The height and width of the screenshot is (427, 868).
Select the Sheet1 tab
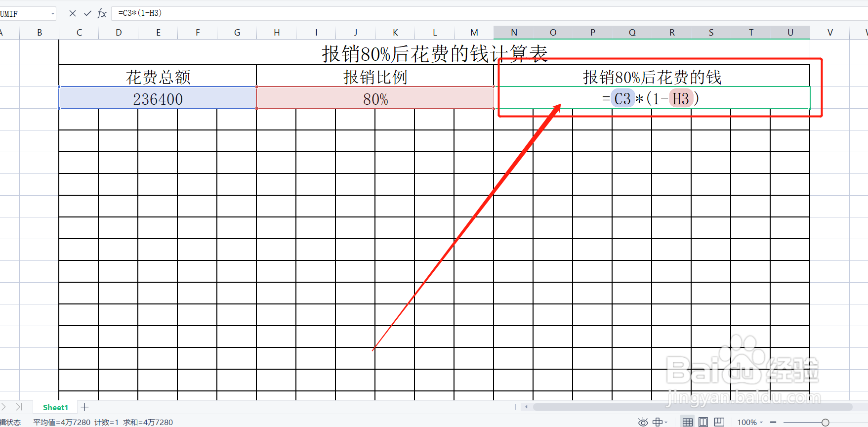pos(55,407)
